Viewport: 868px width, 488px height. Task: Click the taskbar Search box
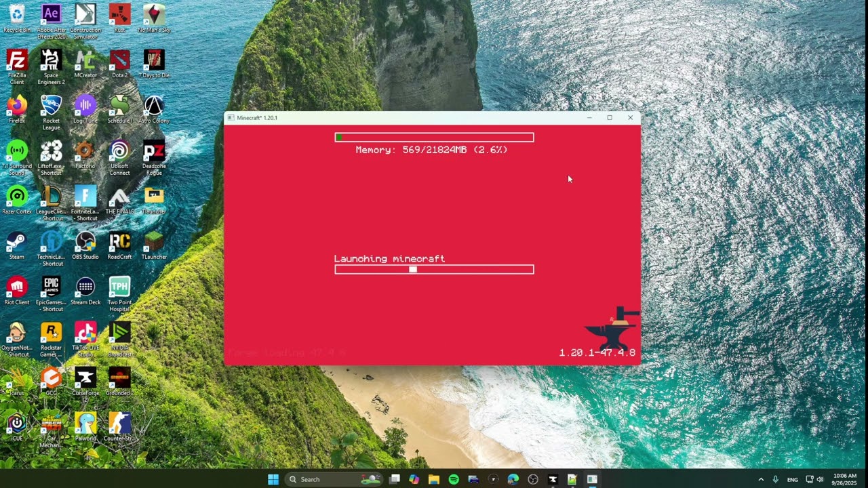click(x=334, y=479)
